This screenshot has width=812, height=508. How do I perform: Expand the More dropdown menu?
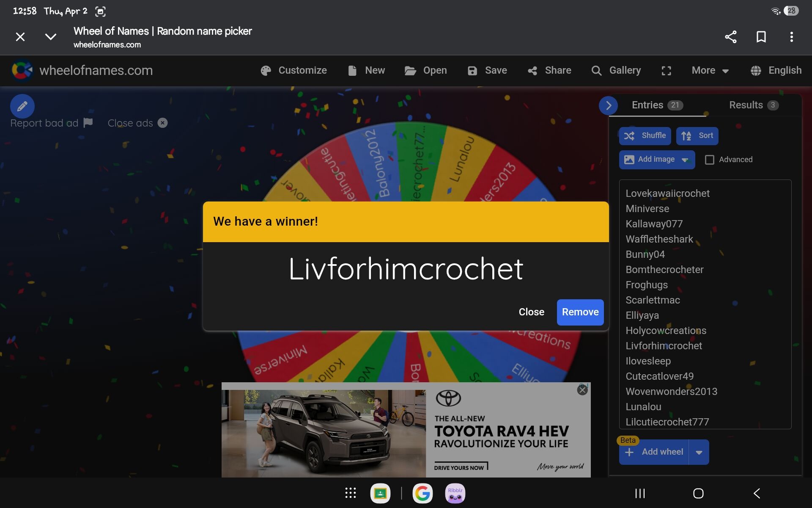pos(710,70)
